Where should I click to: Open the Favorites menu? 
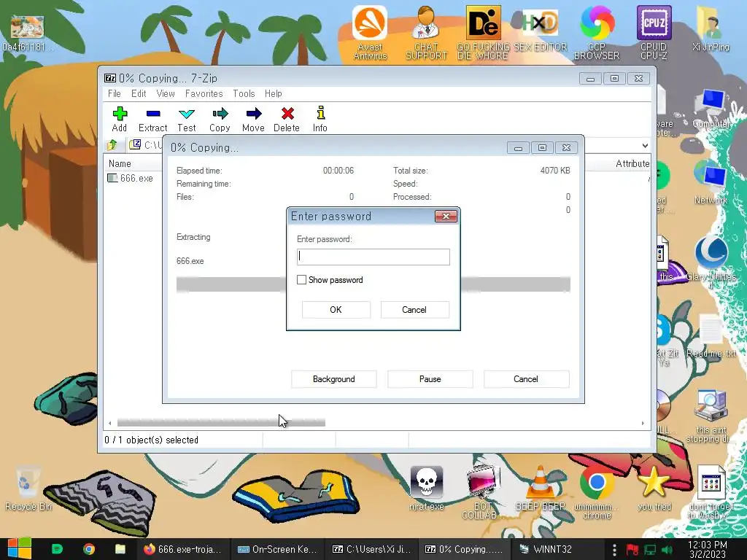[x=204, y=93]
